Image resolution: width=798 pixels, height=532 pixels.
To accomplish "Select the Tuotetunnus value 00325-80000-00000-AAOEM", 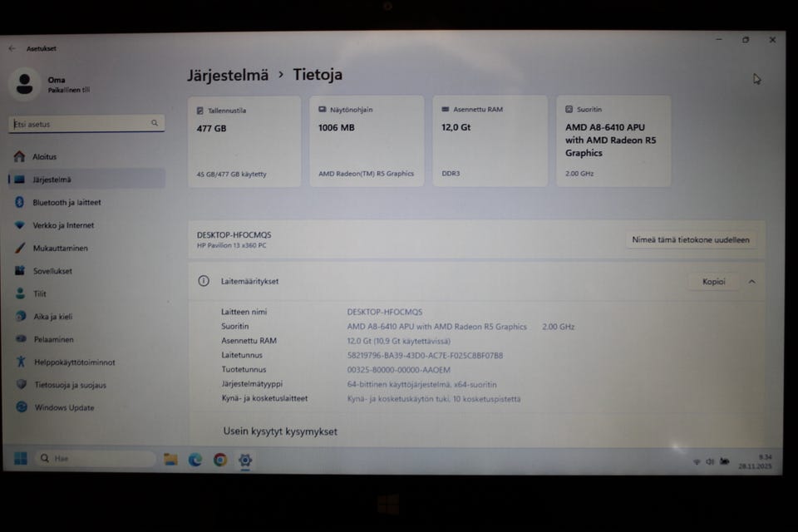I will click(398, 370).
